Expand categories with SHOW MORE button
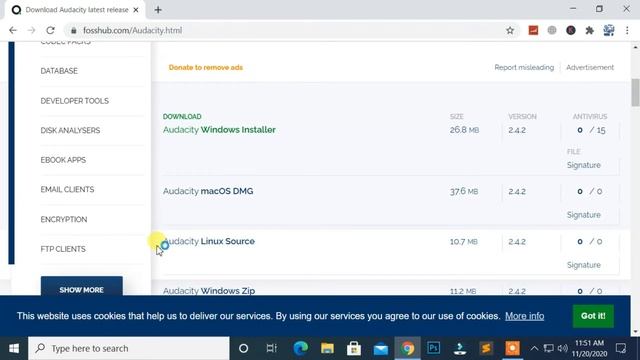 82,287
